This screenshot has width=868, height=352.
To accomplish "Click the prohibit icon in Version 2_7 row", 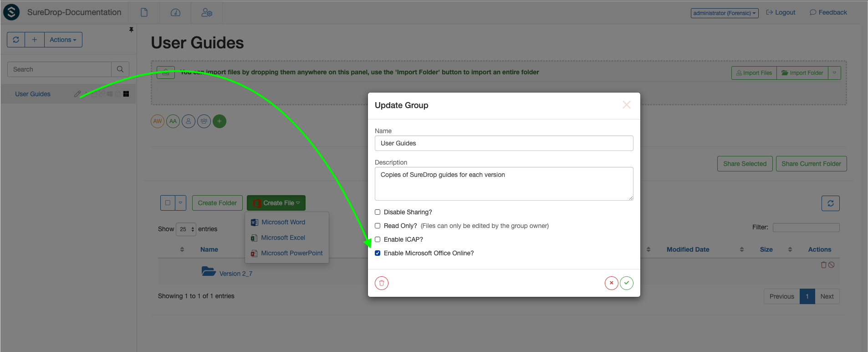I will [x=831, y=265].
